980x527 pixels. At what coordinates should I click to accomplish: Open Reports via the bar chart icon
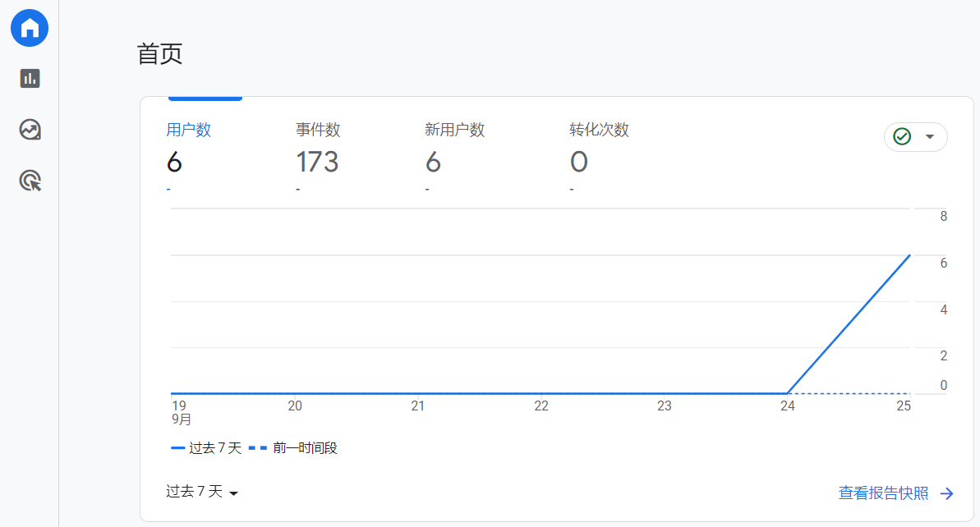tap(30, 79)
